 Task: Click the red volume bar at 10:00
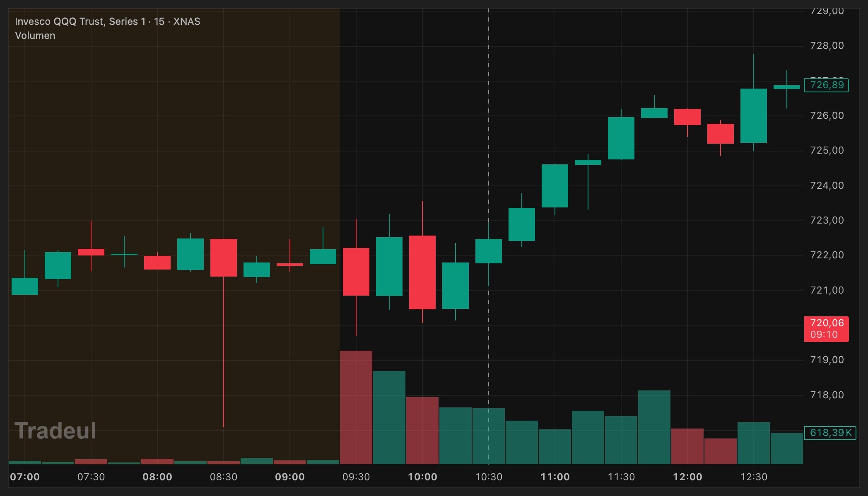point(422,431)
